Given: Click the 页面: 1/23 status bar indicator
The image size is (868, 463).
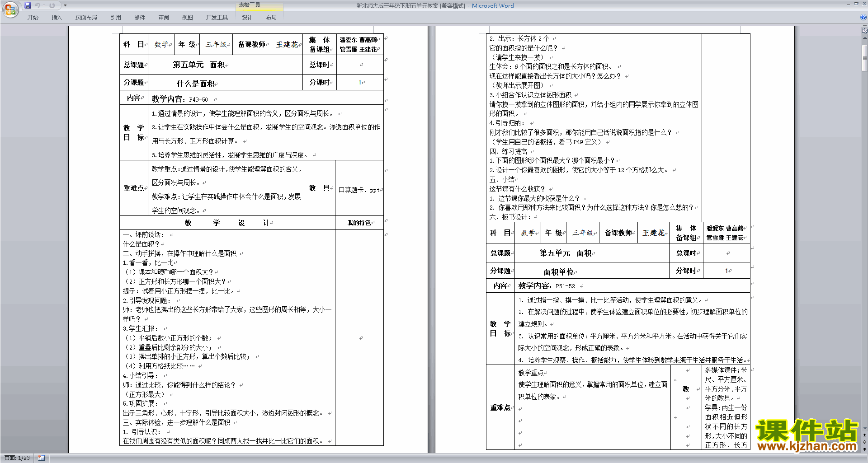Looking at the screenshot, I should (17, 458).
